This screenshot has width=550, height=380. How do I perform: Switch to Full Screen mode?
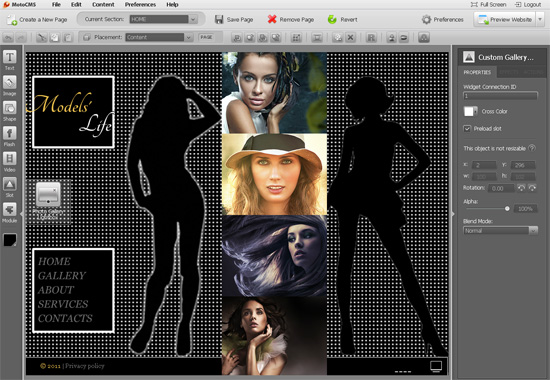click(488, 5)
